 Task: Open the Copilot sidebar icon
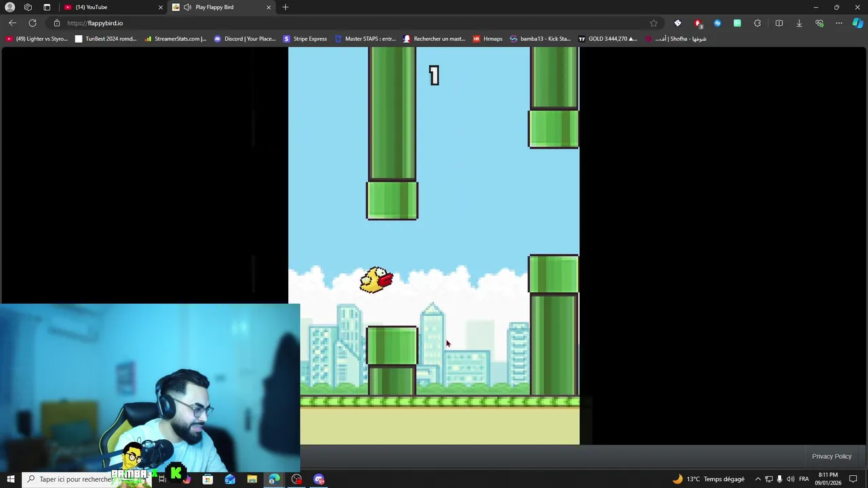[858, 23]
